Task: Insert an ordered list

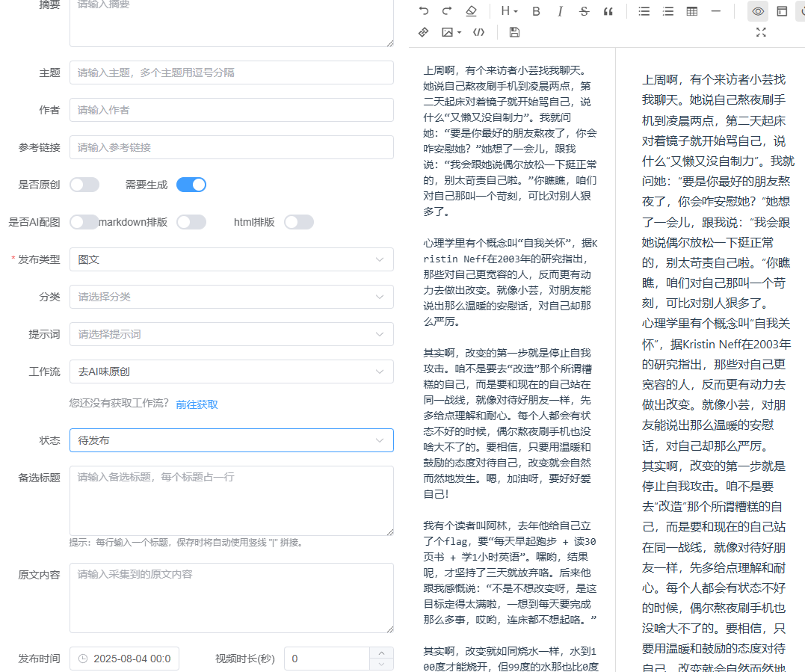Action: click(x=668, y=10)
